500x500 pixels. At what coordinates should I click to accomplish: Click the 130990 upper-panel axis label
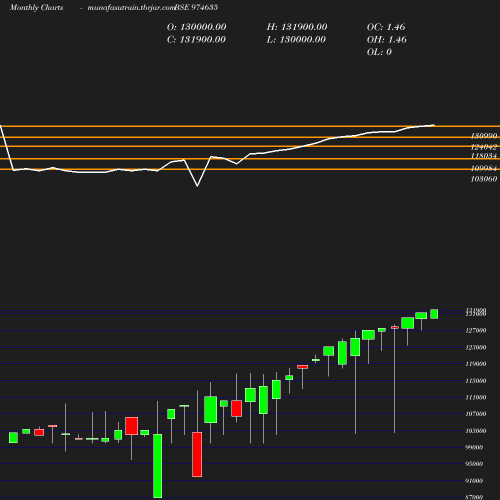pyautogui.click(x=484, y=136)
